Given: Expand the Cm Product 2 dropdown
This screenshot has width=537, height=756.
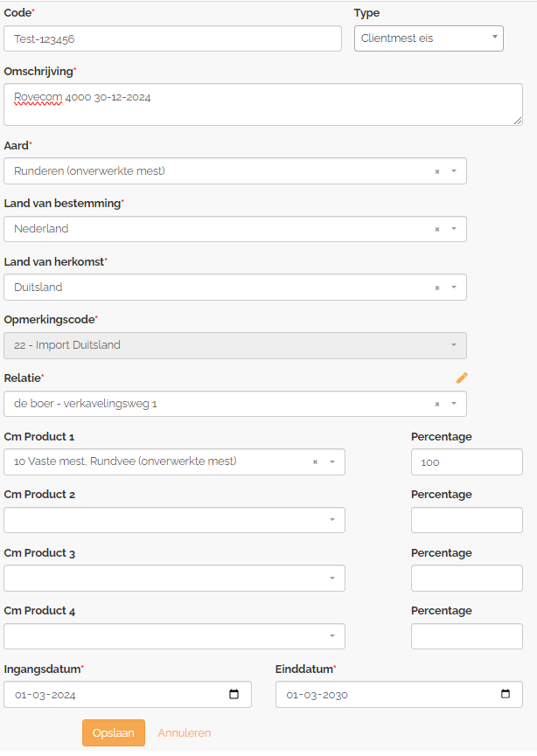Looking at the screenshot, I should pyautogui.click(x=174, y=520).
